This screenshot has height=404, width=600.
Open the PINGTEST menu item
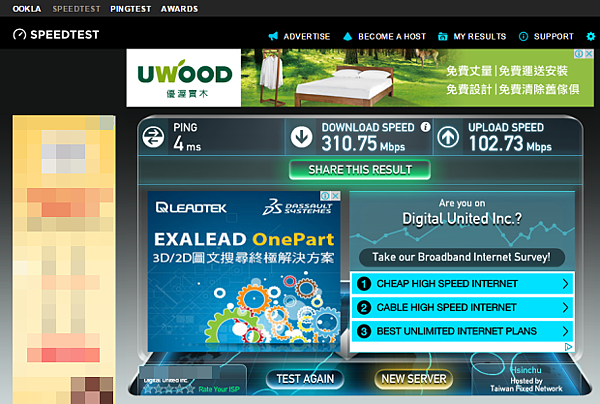click(130, 9)
